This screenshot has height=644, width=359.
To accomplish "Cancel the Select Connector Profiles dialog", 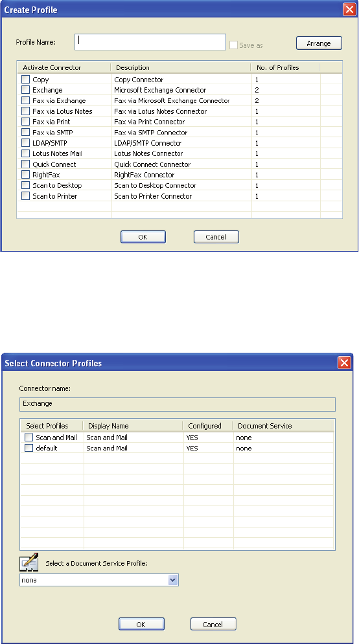I will point(213,625).
